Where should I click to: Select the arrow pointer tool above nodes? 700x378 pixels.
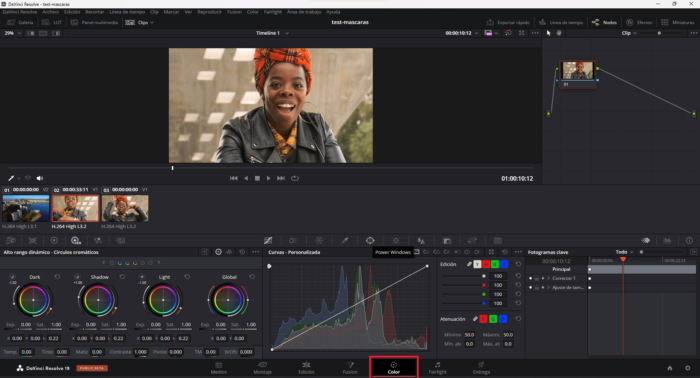pos(549,33)
